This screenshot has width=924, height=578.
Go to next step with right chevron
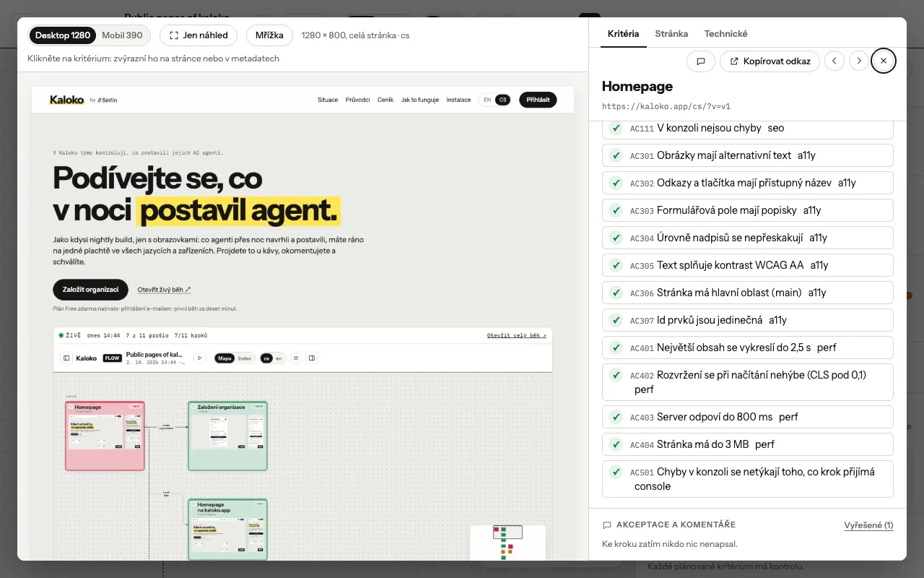859,61
